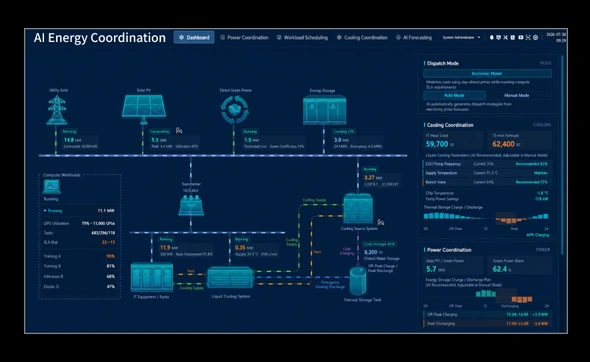Click the Running 11.1 MW workload row
The width and height of the screenshot is (590, 362).
[79, 210]
